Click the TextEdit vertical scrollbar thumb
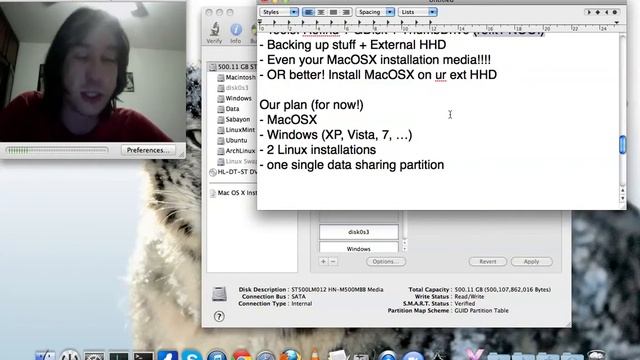The width and height of the screenshot is (640, 360). (x=622, y=144)
